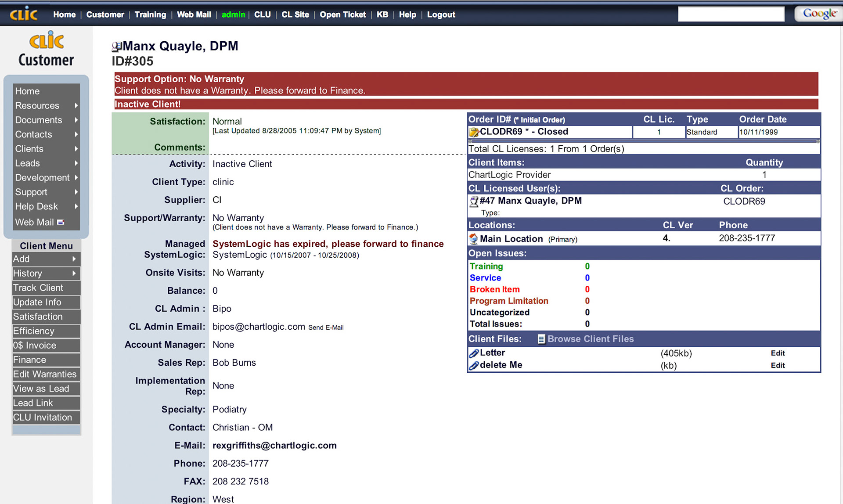Select Open Ticket in the top menu
843x504 pixels.
(x=342, y=14)
